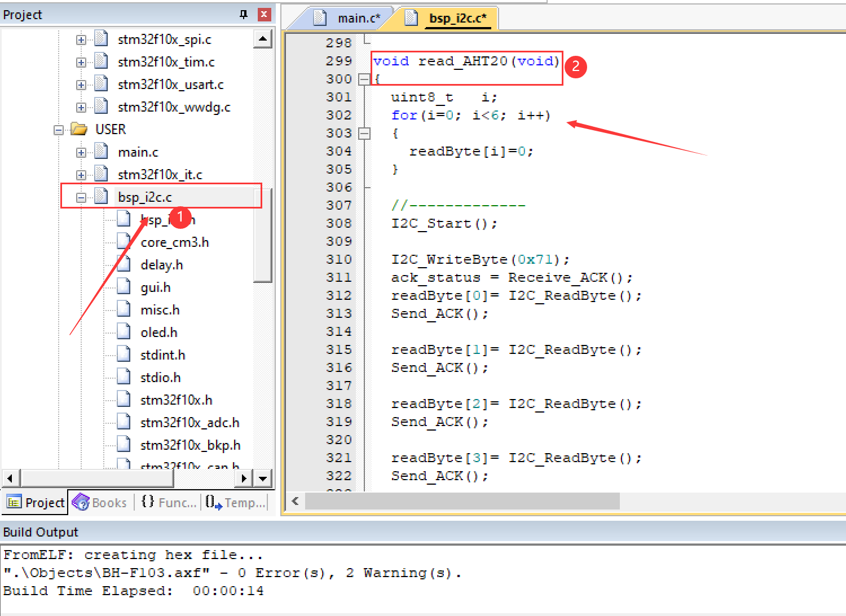Click the 0 Error(s), 2 Warning(s) line
Viewport: 846px width, 616px height.
(x=232, y=573)
